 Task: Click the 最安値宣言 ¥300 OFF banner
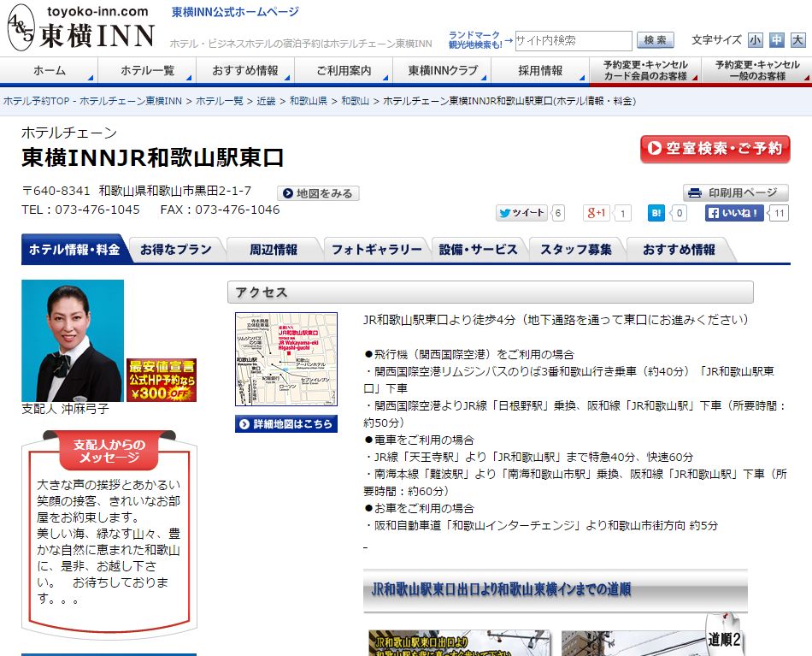(162, 380)
